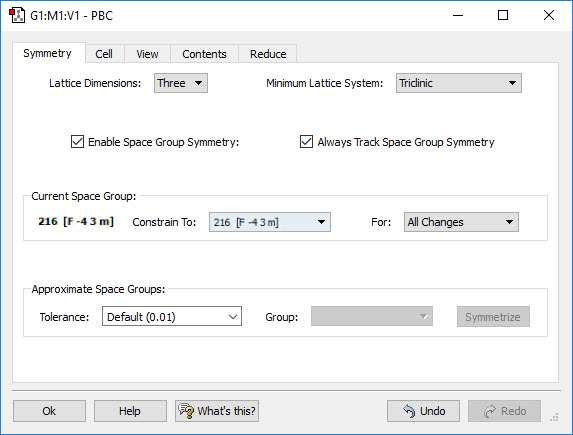This screenshot has width=573, height=435.
Task: Maximize the PBC window
Action: pos(503,15)
